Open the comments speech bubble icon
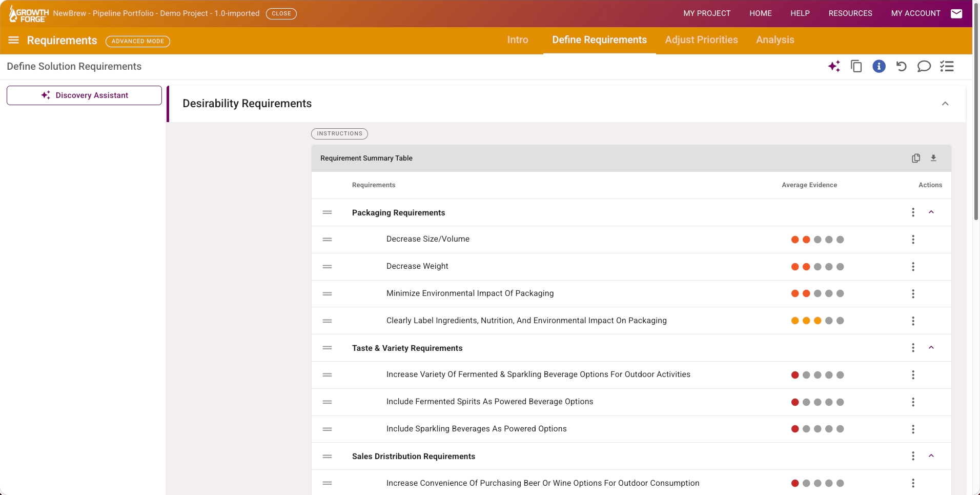 tap(924, 66)
